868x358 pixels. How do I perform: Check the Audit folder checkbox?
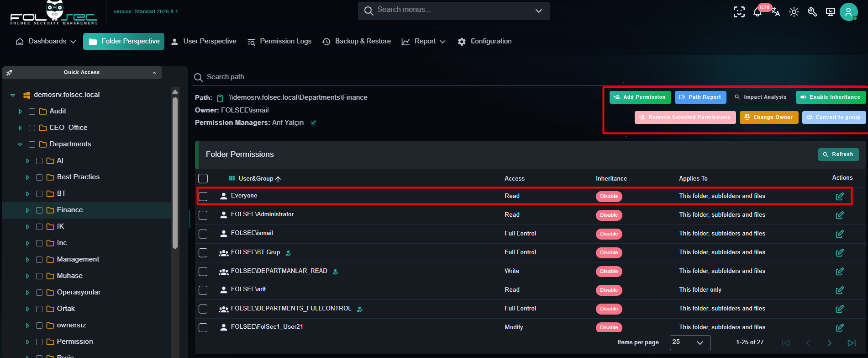(32, 111)
